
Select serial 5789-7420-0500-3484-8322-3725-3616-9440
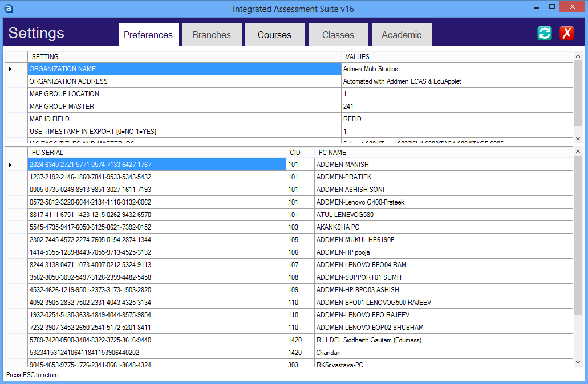click(x=157, y=340)
